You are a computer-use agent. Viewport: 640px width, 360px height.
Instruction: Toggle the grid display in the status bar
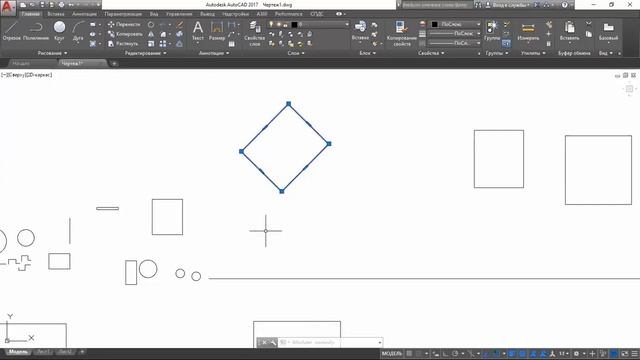point(409,353)
